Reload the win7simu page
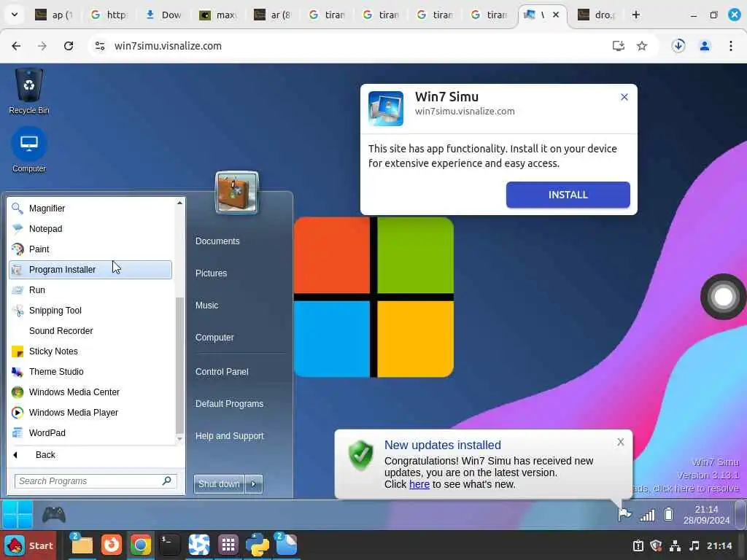This screenshot has height=560, width=747. pos(69,46)
